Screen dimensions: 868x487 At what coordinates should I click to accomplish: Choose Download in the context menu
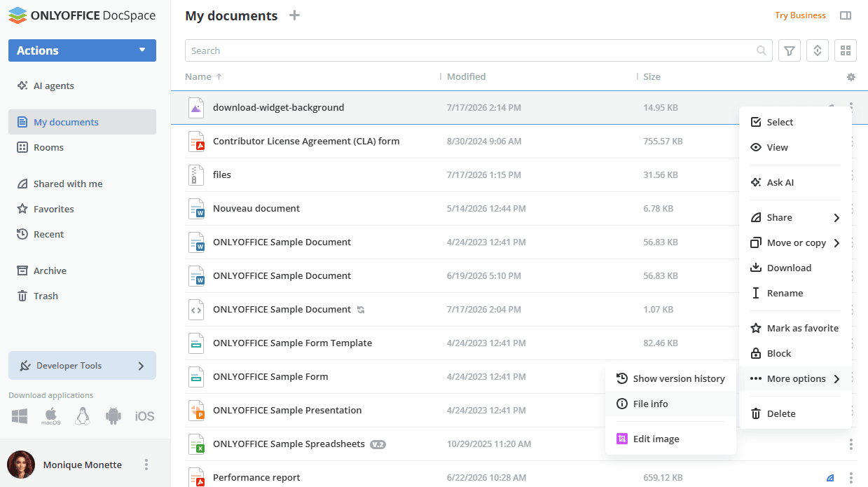[795, 268]
